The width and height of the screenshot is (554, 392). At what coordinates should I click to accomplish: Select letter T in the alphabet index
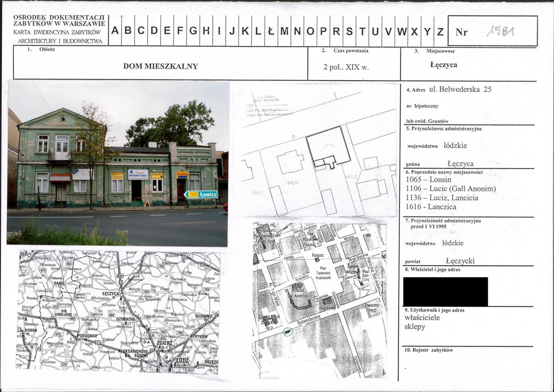click(x=363, y=31)
